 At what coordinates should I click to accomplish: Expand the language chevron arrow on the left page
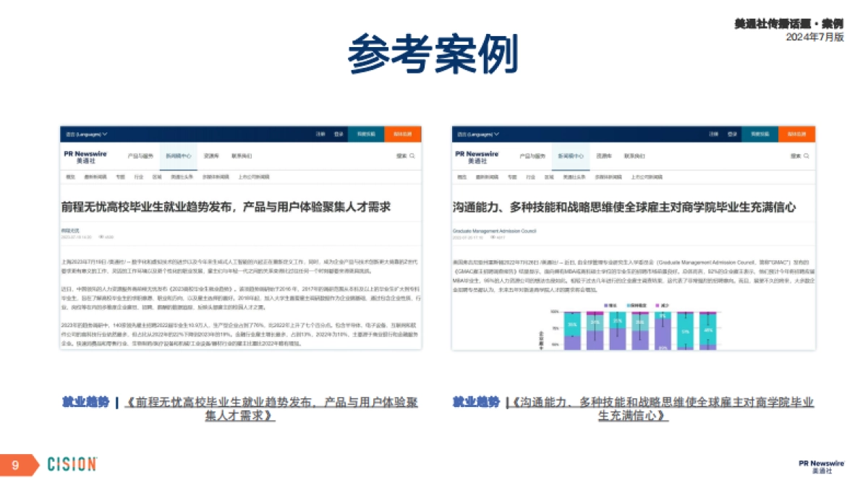pos(104,134)
